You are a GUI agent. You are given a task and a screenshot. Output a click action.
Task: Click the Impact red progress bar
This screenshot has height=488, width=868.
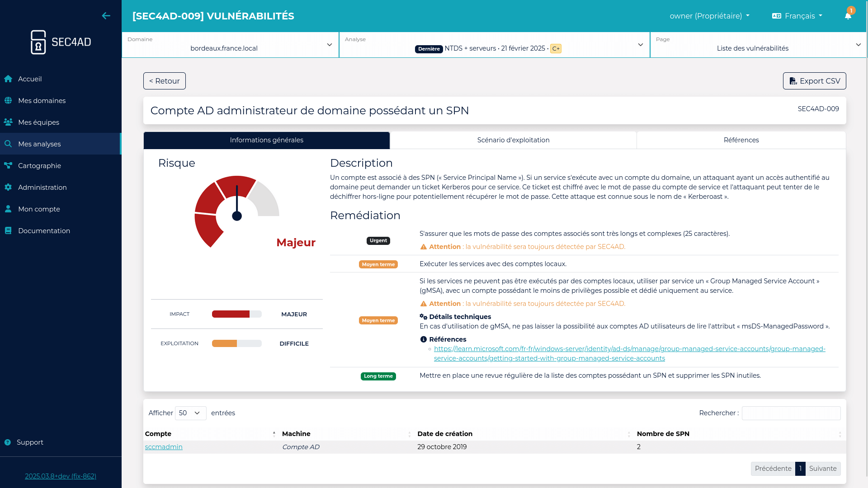point(237,314)
